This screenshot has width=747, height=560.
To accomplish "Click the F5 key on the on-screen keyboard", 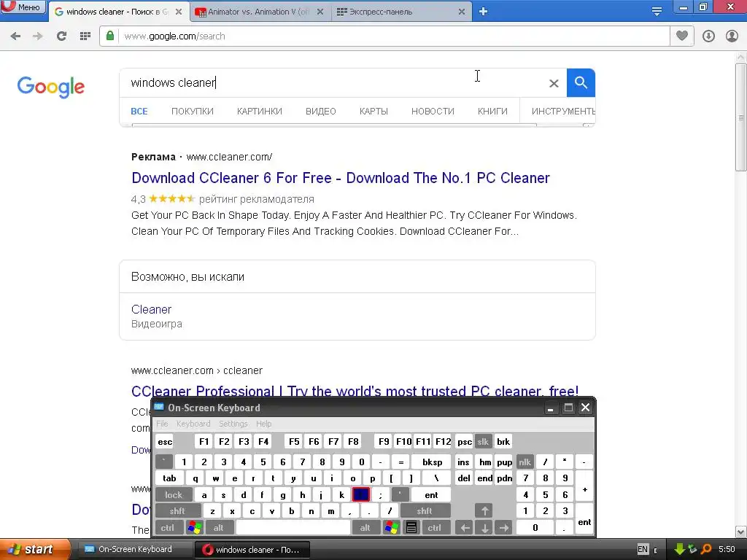I will pyautogui.click(x=294, y=442).
